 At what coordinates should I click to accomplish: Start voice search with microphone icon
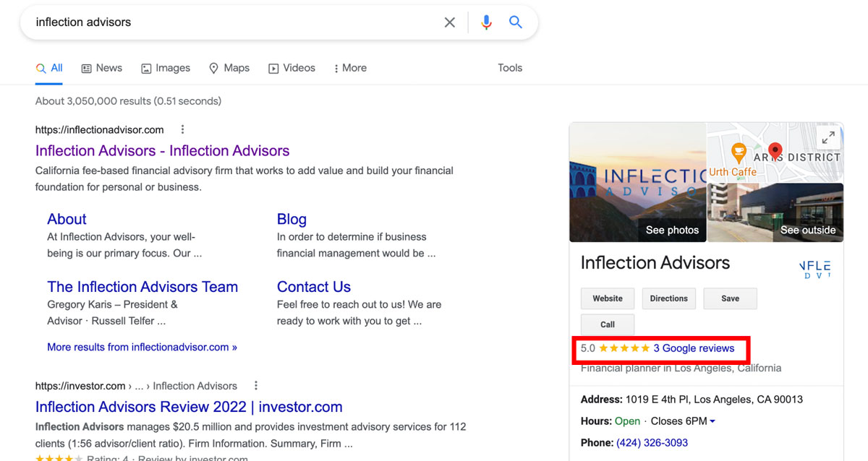[486, 22]
